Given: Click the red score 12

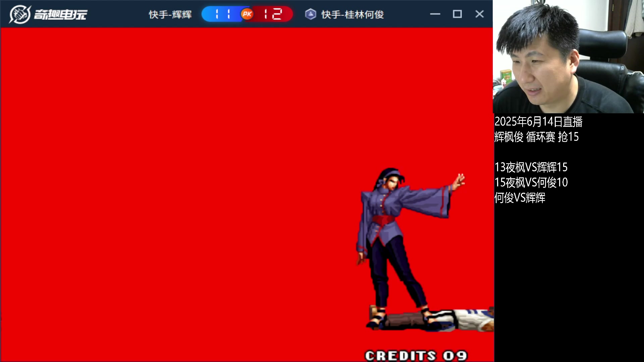Looking at the screenshot, I should 273,14.
